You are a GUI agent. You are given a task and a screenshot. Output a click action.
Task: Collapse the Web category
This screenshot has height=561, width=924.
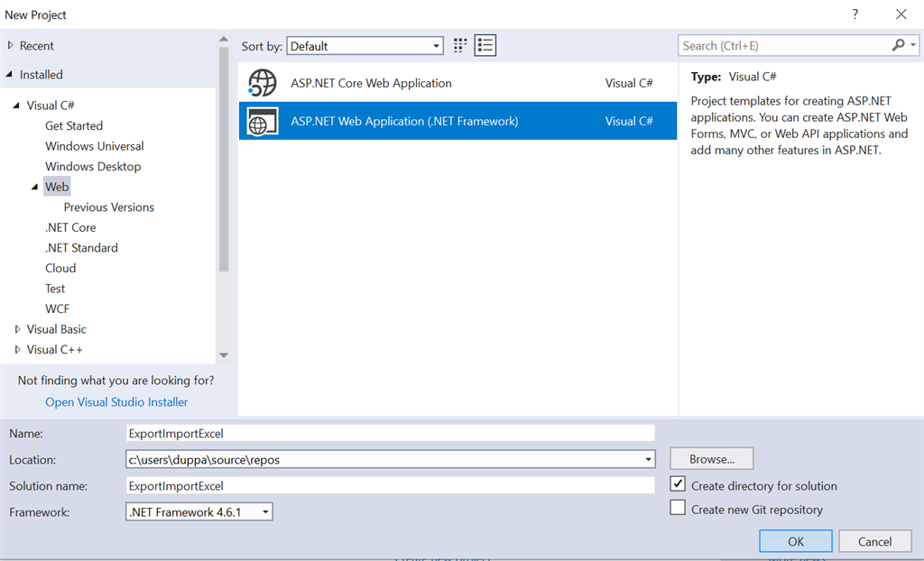34,186
